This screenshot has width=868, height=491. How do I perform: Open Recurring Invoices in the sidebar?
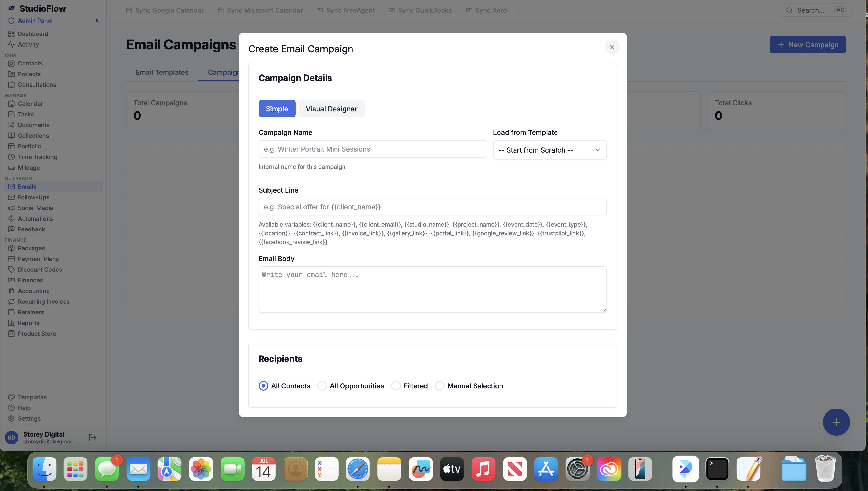(x=43, y=302)
